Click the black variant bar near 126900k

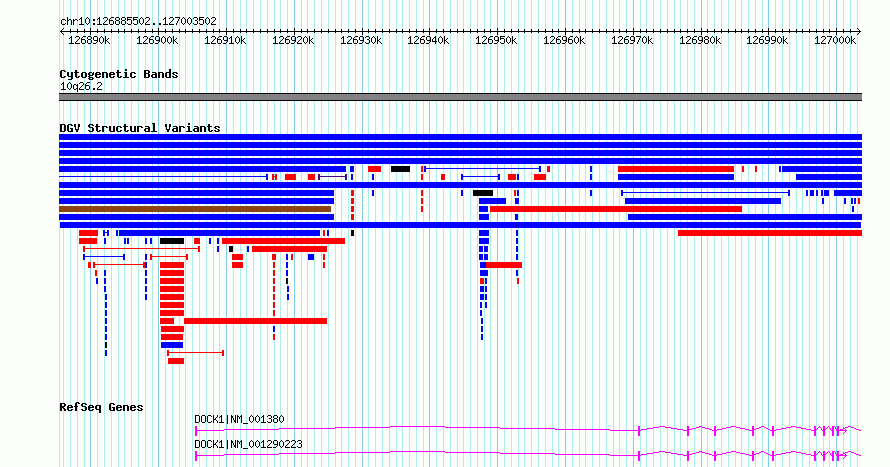click(172, 241)
